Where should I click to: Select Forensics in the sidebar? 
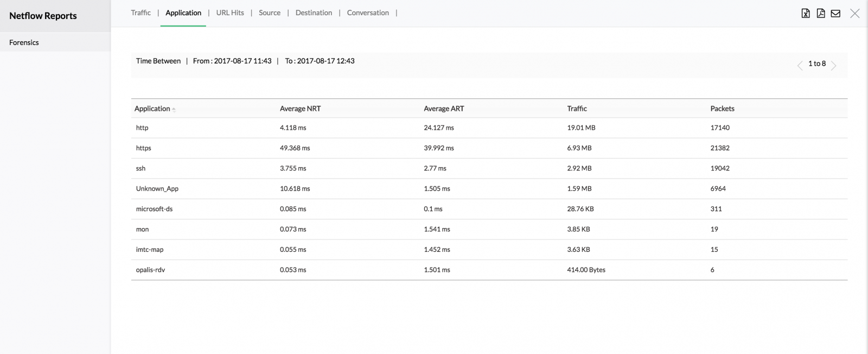point(24,42)
